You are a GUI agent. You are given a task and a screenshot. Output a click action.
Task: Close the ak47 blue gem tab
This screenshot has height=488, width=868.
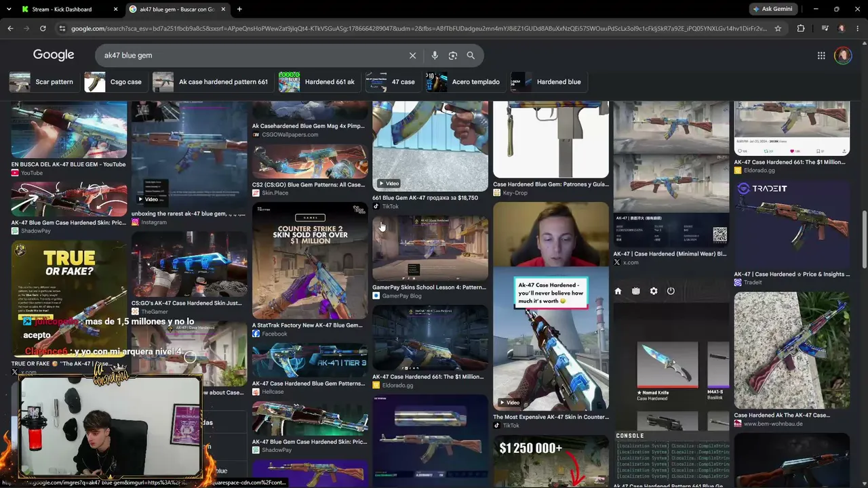click(223, 9)
